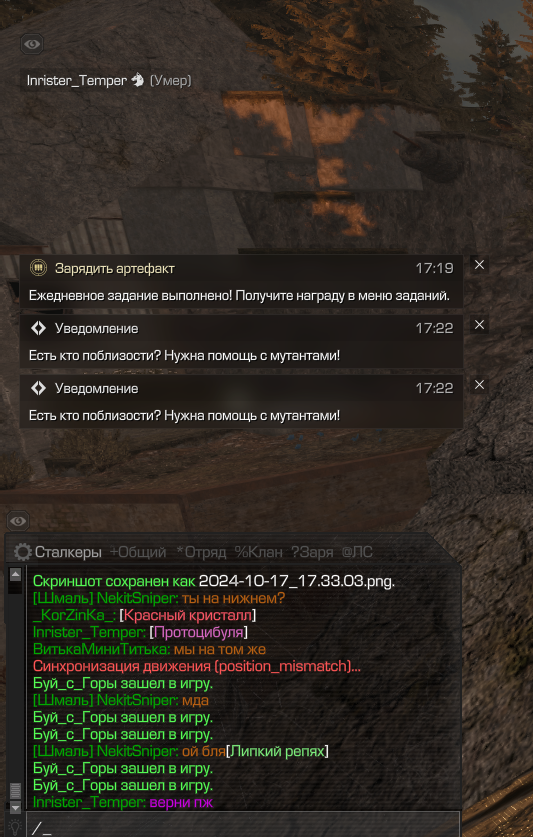Select the %Клан chat tab
533x837 pixels.
click(x=258, y=552)
